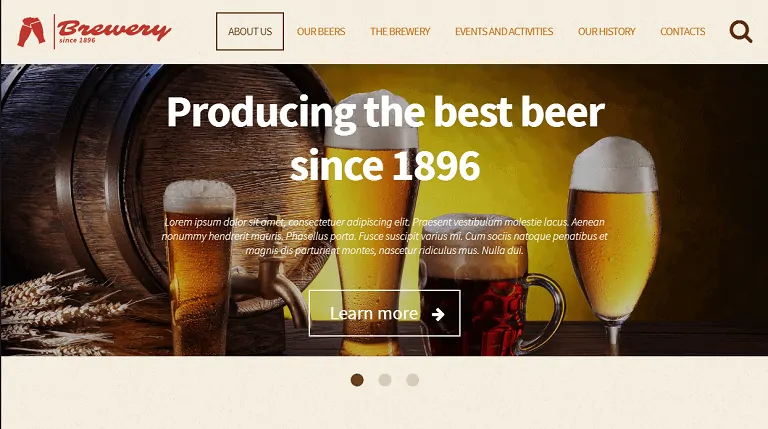Click the Learn more button label
This screenshot has width=768, height=429.
coord(374,313)
